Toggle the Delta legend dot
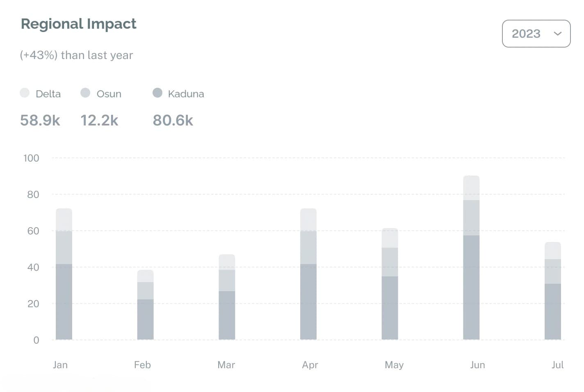The height and width of the screenshot is (392, 584). 25,93
